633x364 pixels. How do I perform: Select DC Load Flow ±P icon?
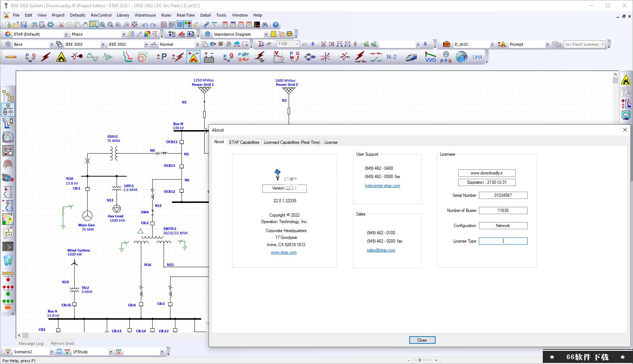click(x=162, y=57)
